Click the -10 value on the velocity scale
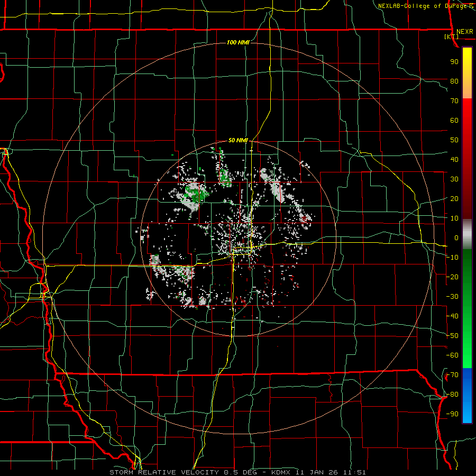Screen dimensions: 476x476 [x=452, y=258]
